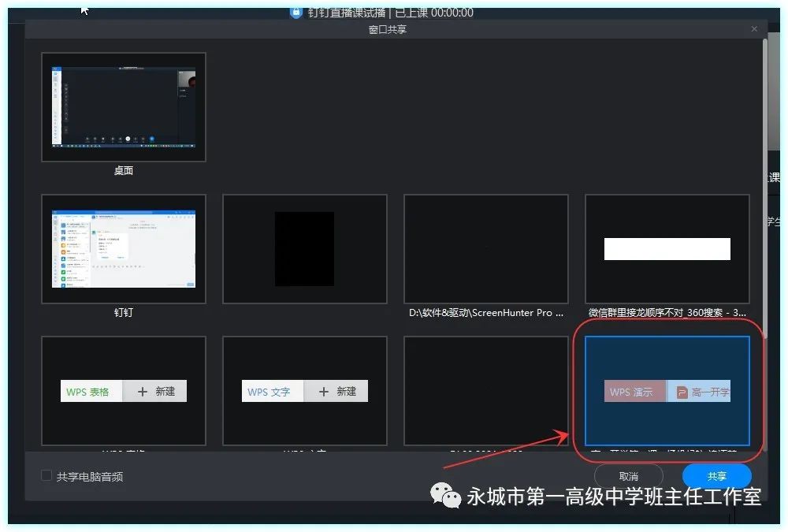
Task: Click the lock icon beside 钉钉直播课试播
Action: [x=296, y=12]
